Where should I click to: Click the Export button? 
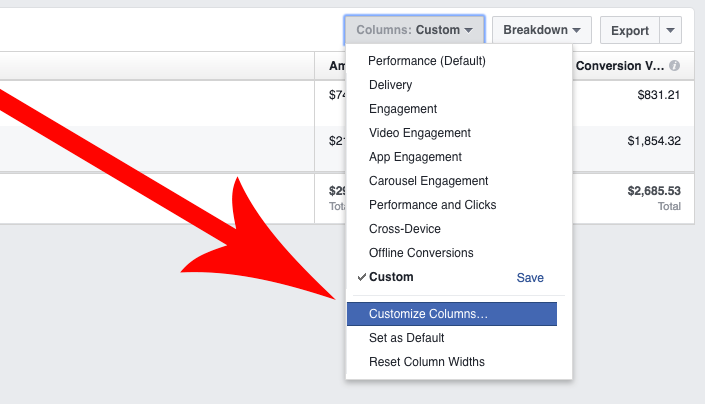pyautogui.click(x=629, y=30)
